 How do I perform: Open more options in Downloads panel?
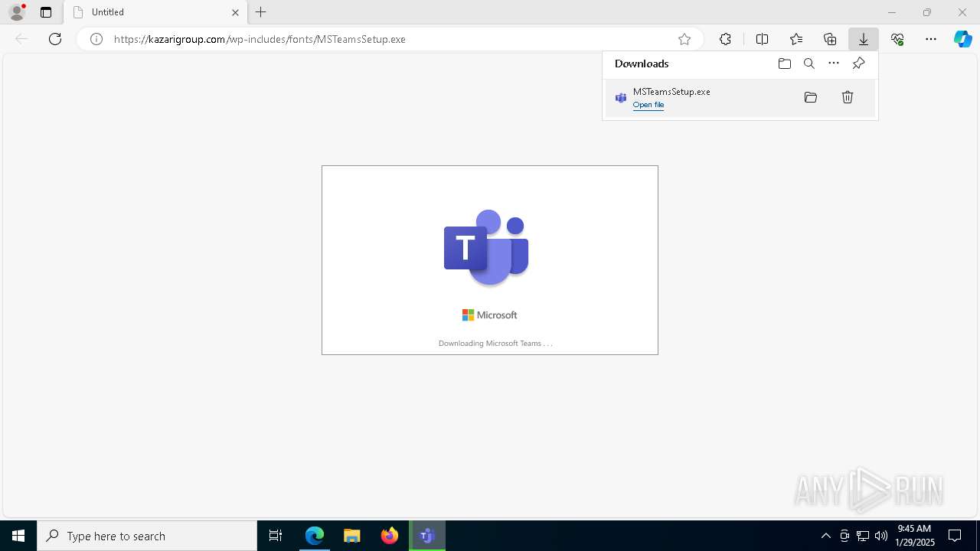click(834, 64)
